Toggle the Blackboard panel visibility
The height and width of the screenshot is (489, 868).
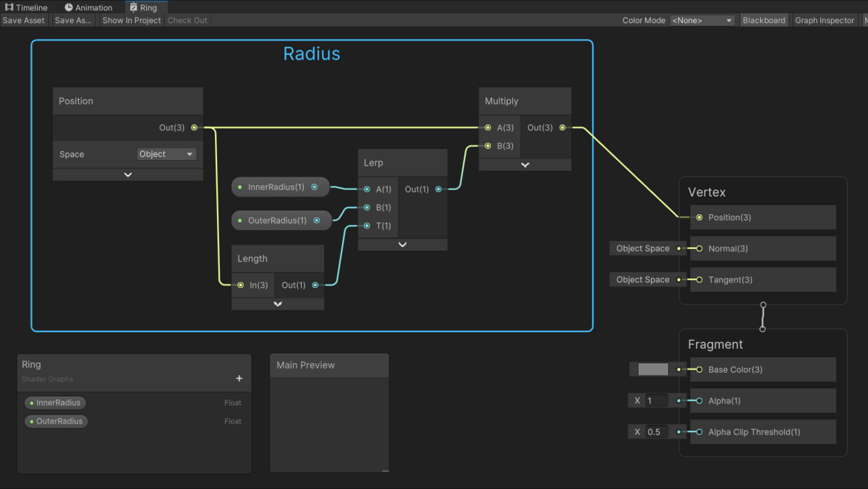point(764,20)
